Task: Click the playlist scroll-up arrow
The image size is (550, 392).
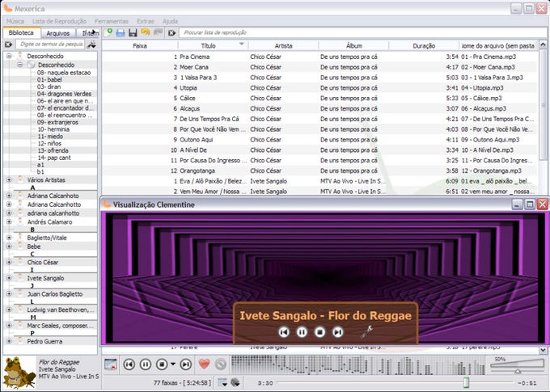Action: 543,44
